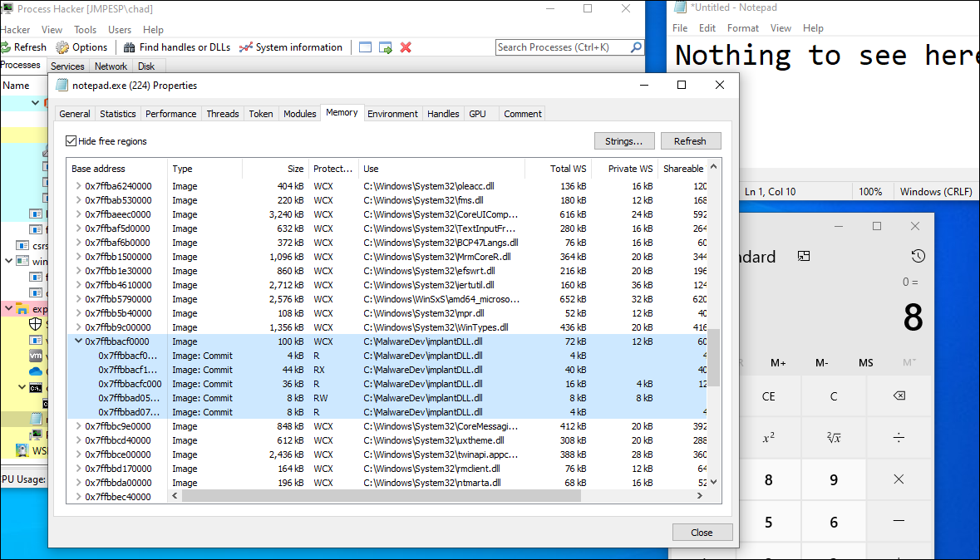Expand region 0x7ffbab530000 fms.dll
Image resolution: width=980 pixels, height=560 pixels.
coord(78,200)
